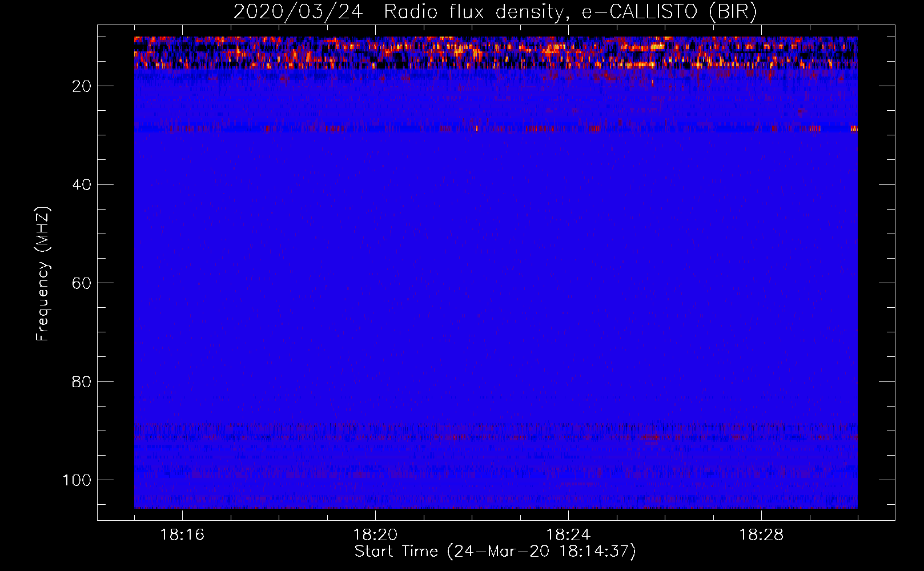Click the black margin right of the spectrogram data
This screenshot has height=571, width=924.
click(876, 274)
